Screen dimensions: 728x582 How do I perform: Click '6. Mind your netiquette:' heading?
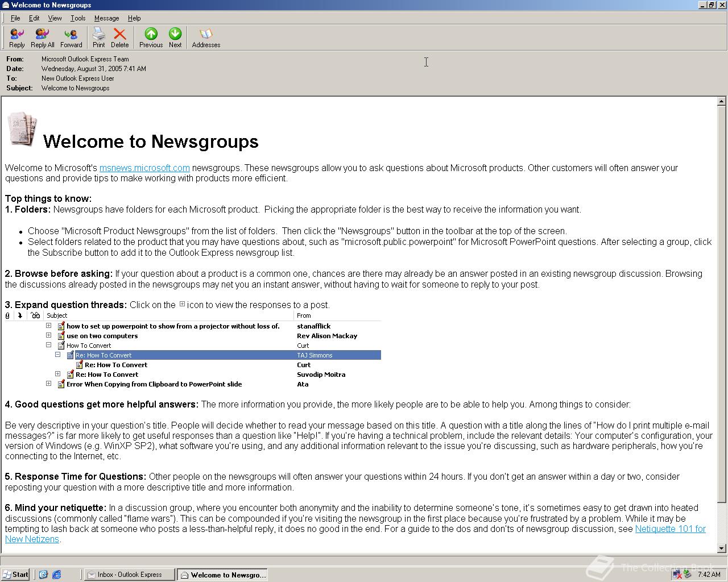(56, 508)
